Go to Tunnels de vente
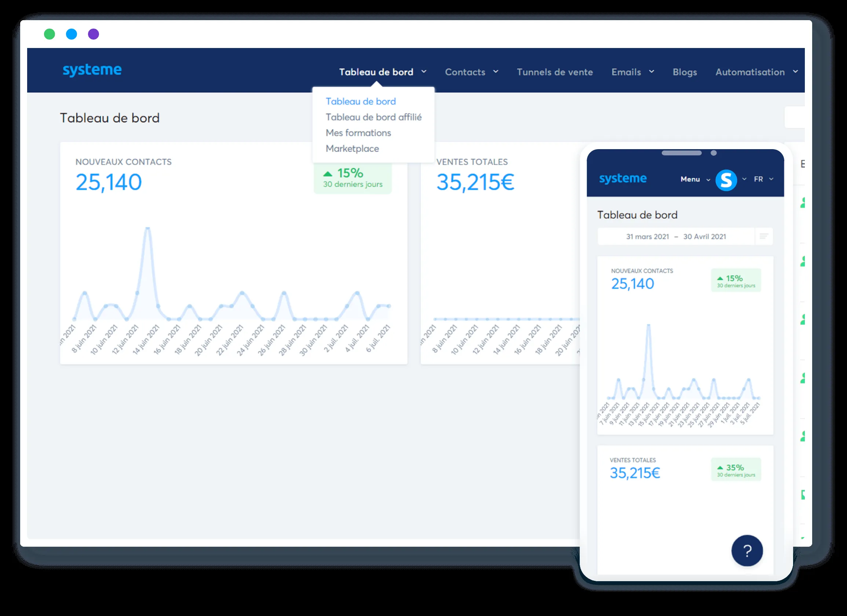Viewport: 847px width, 616px height. tap(554, 72)
